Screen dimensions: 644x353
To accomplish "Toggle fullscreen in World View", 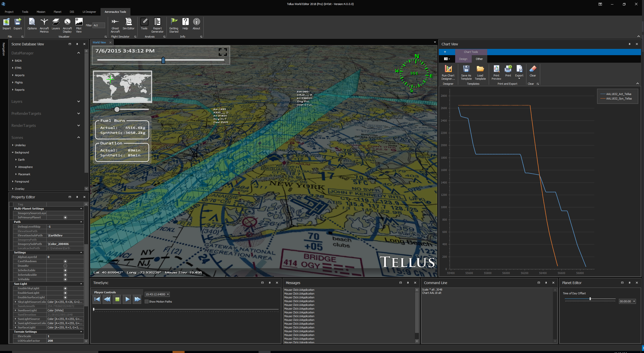I will click(223, 52).
